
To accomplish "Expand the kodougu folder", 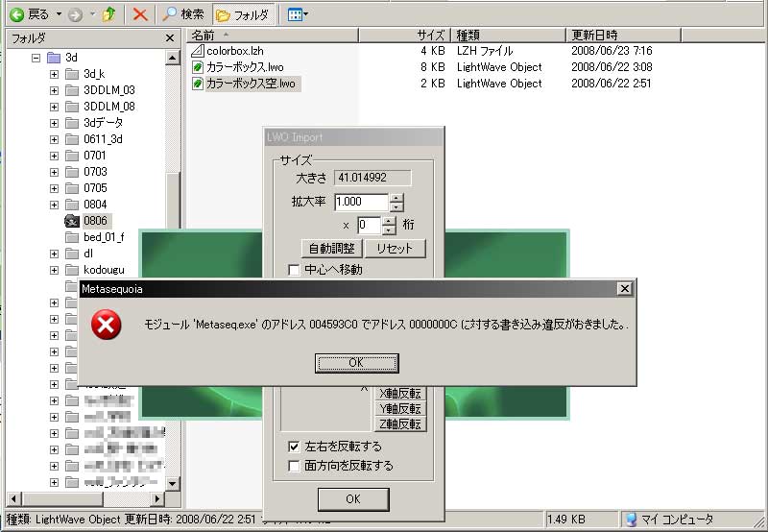I will click(54, 271).
